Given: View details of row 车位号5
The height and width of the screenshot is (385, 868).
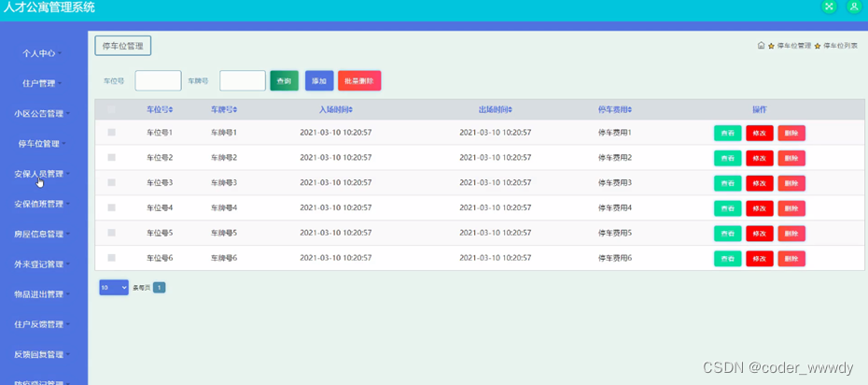Looking at the screenshot, I should 727,234.
